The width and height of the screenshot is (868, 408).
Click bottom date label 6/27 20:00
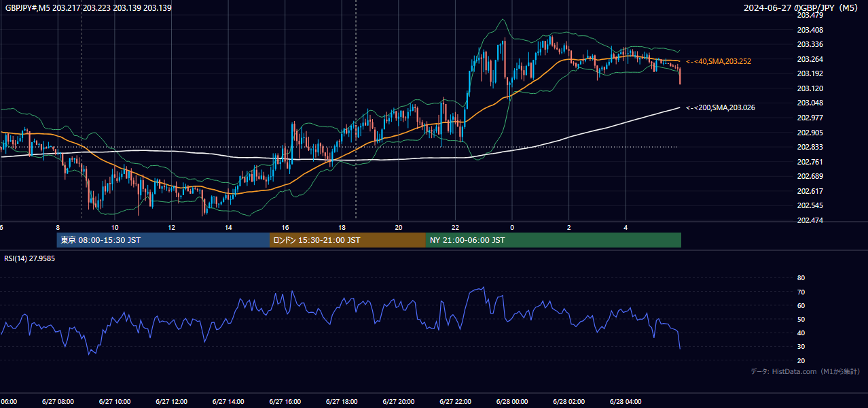(399, 402)
